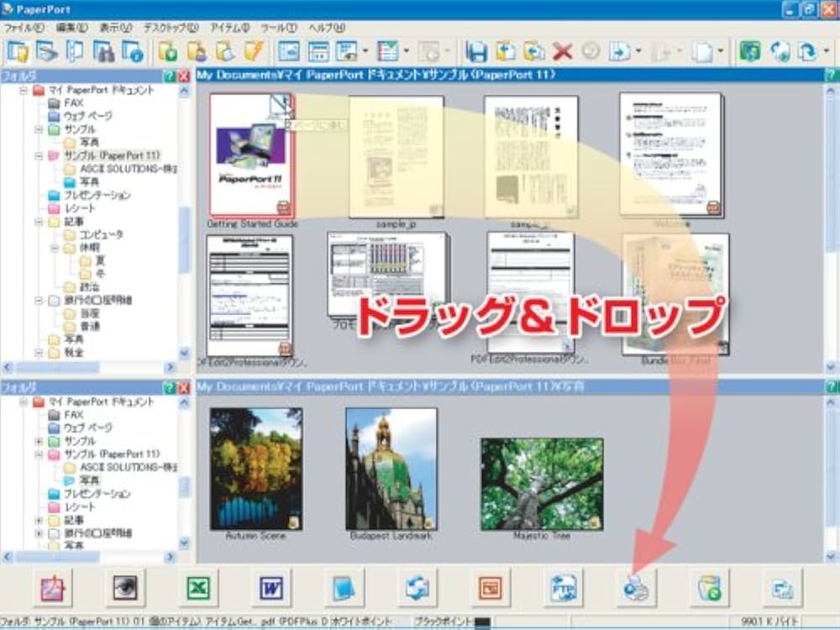Click the refresh icon on the send-to bar
This screenshot has width=840, height=630.
click(417, 589)
